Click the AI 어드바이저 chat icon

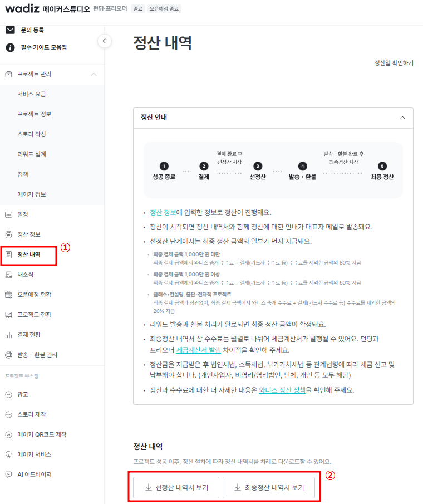point(8,474)
